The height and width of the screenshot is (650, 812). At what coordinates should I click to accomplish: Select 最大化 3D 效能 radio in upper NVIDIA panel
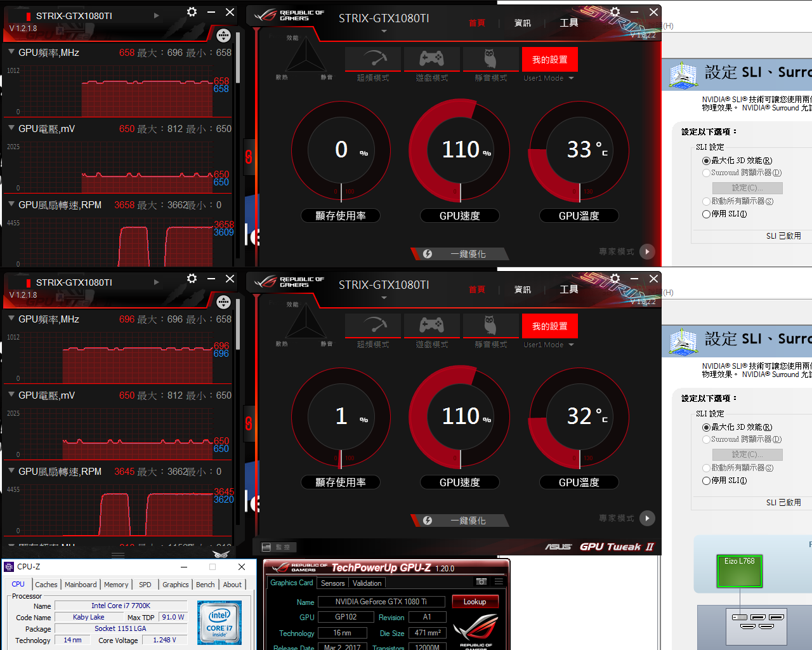[x=706, y=161]
